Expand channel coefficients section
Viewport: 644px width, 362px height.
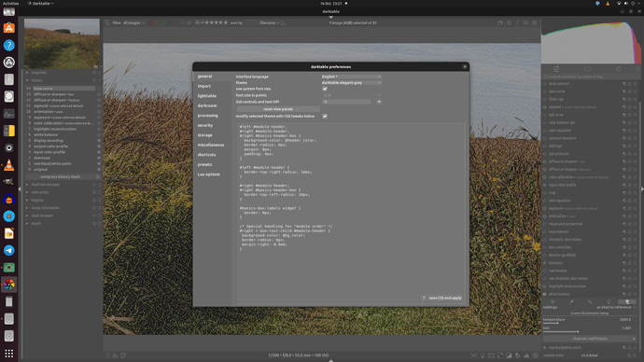(590, 339)
